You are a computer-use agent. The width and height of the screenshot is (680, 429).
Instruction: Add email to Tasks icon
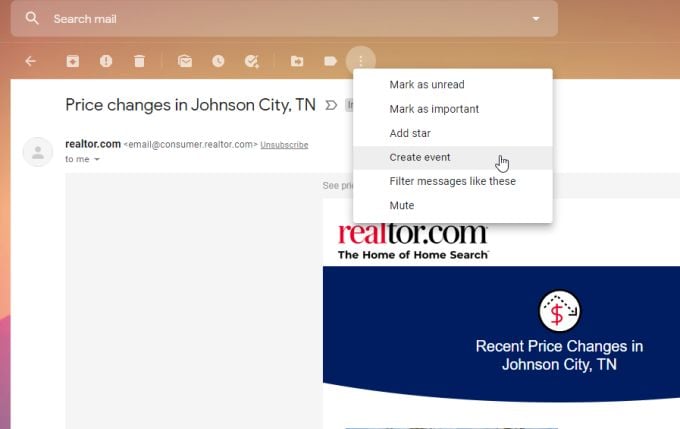(252, 61)
